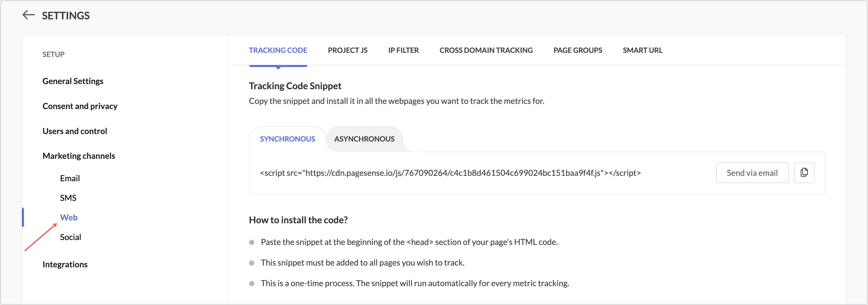This screenshot has height=305, width=868.
Task: Open Integrations in the sidebar
Action: 65,265
